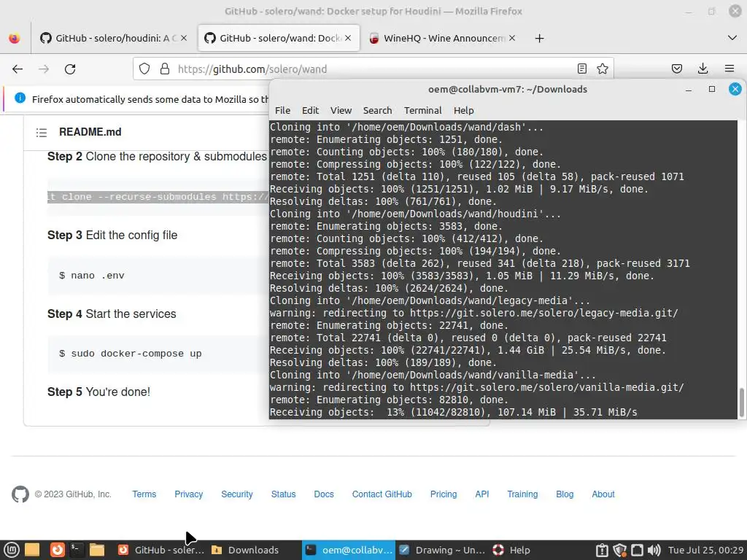Expand the list all tabs chevron

pyautogui.click(x=732, y=38)
